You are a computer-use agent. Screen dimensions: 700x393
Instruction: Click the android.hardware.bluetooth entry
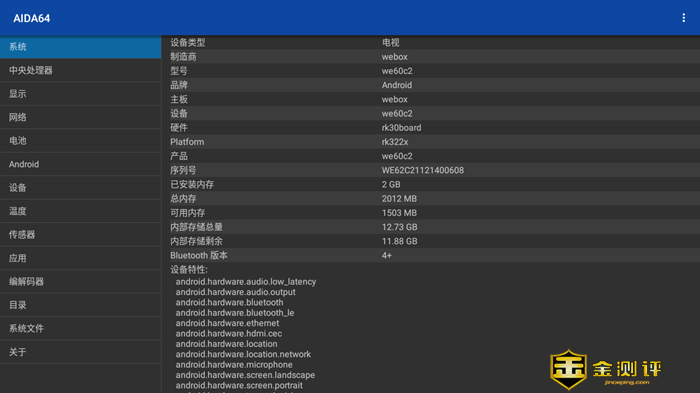click(x=229, y=302)
